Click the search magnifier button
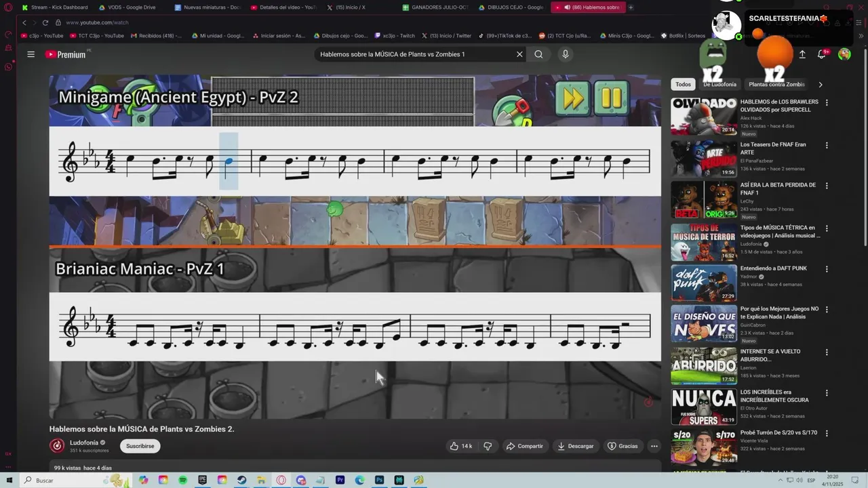 click(x=538, y=54)
